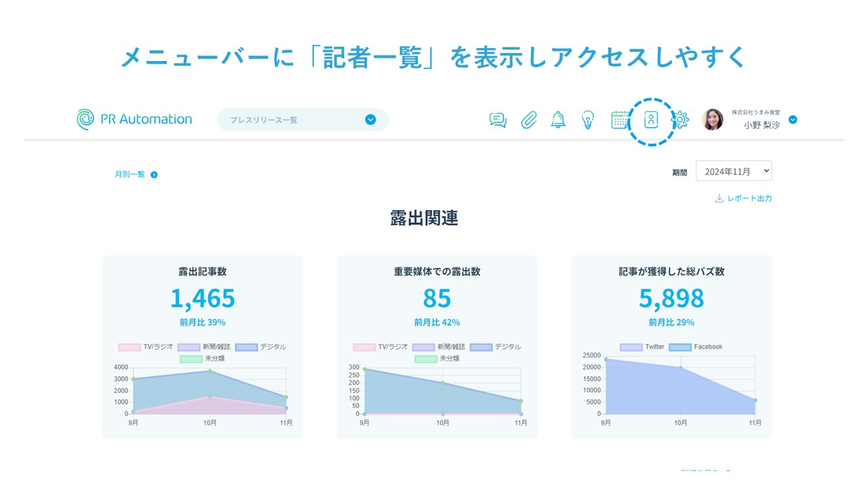Open the chat messages icon

(498, 120)
